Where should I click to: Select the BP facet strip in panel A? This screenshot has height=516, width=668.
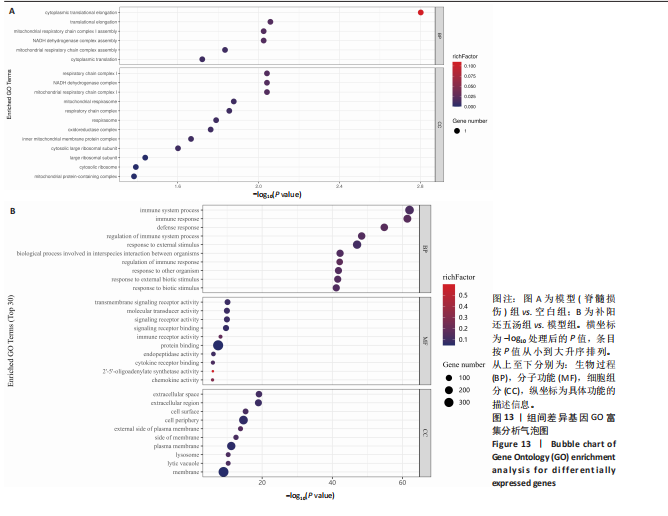click(x=439, y=36)
